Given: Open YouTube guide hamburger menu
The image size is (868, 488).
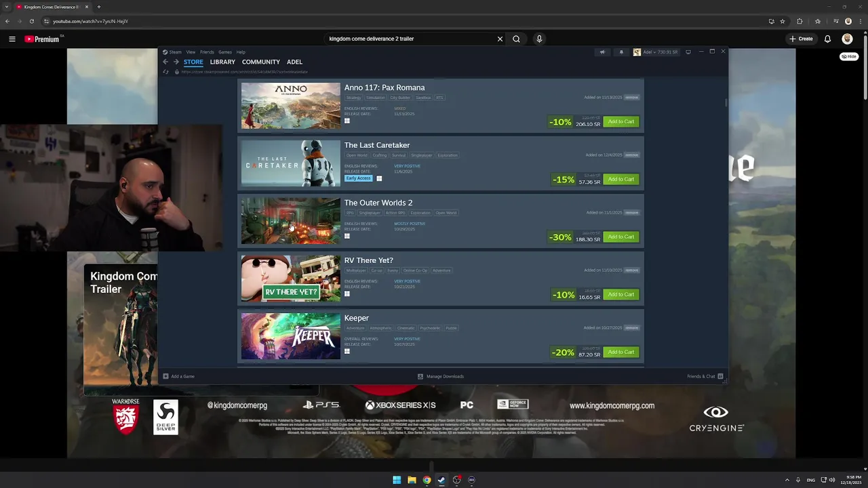Looking at the screenshot, I should (12, 39).
